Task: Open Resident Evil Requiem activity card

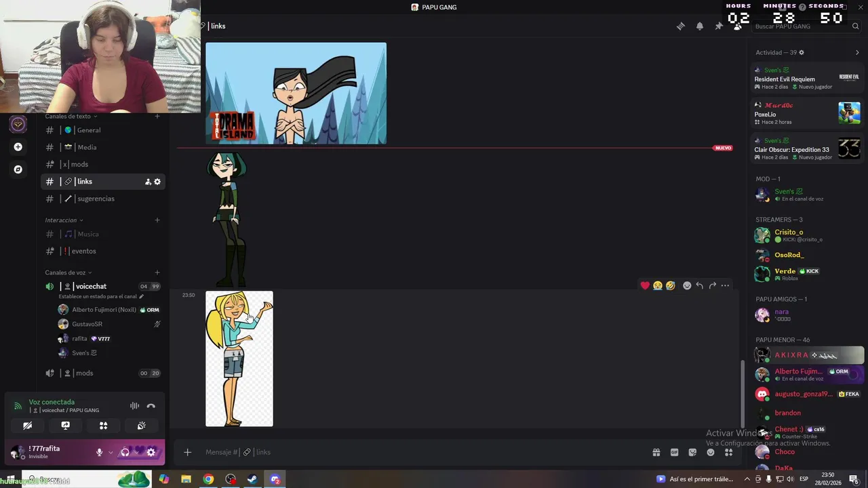Action: (x=807, y=79)
